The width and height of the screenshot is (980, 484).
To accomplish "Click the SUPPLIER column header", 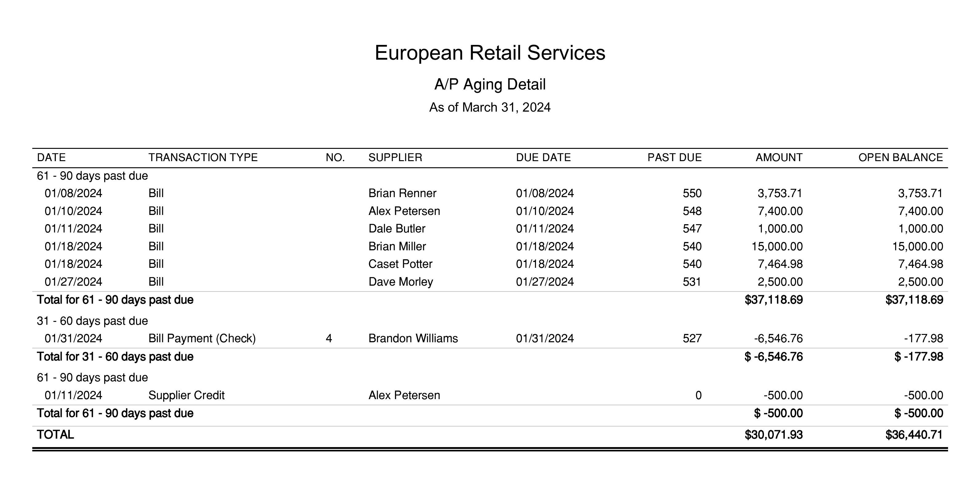I will point(395,158).
